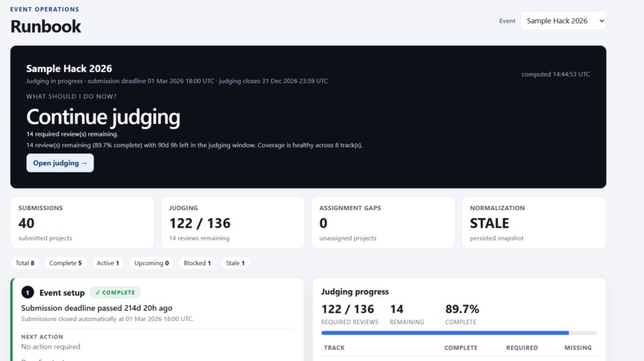Click the Normalization STALE card
Viewport: 644px width, 361px height.
coord(534,223)
